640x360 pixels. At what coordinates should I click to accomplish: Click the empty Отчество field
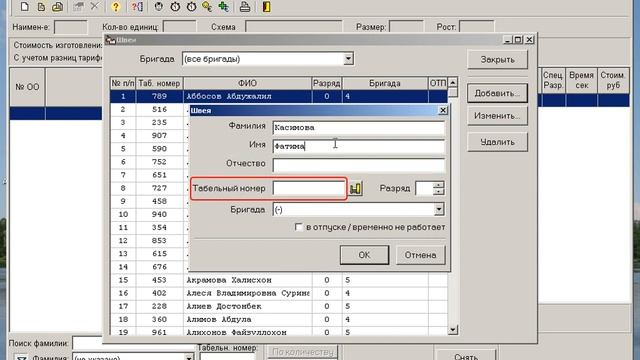pos(358,165)
